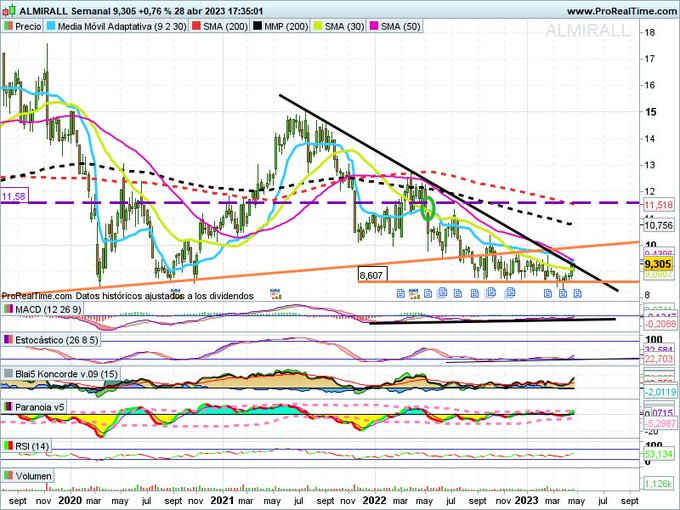Open the Precio legend label

click(x=28, y=26)
